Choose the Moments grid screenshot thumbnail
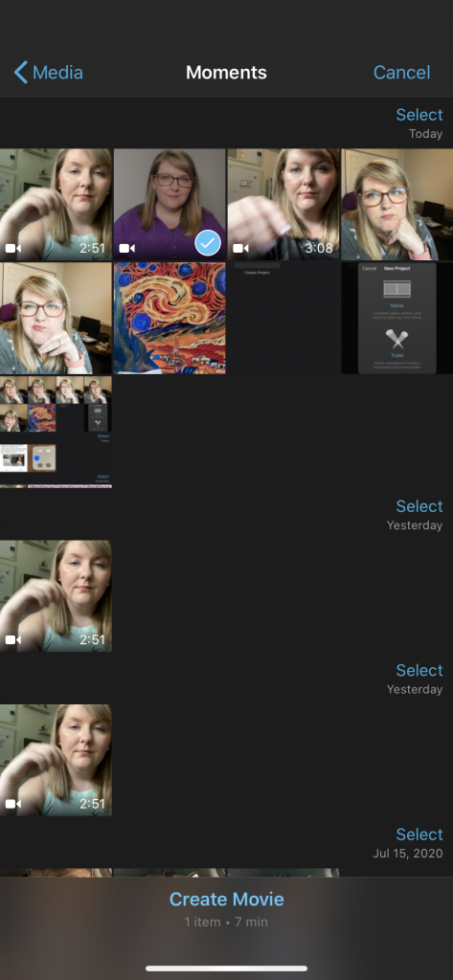 coord(56,432)
